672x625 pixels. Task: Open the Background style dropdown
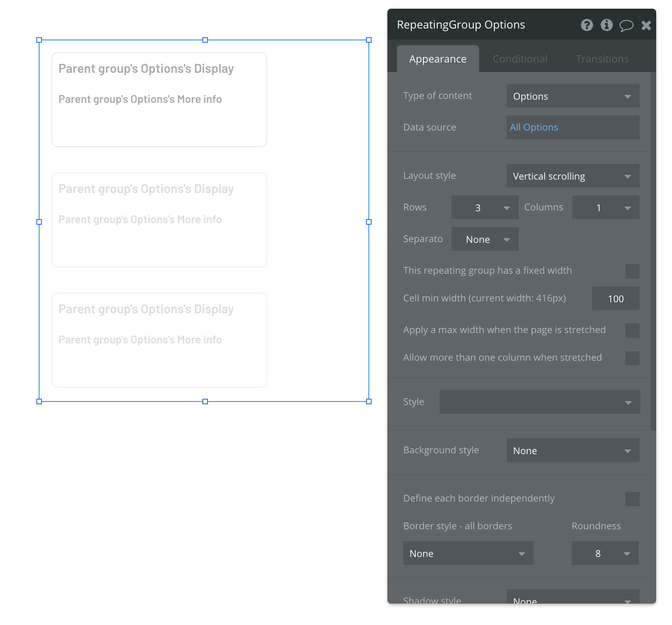573,450
